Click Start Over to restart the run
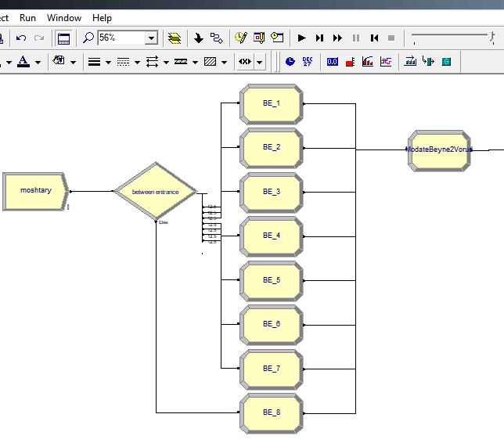This screenshot has height=443, width=504. (x=374, y=38)
